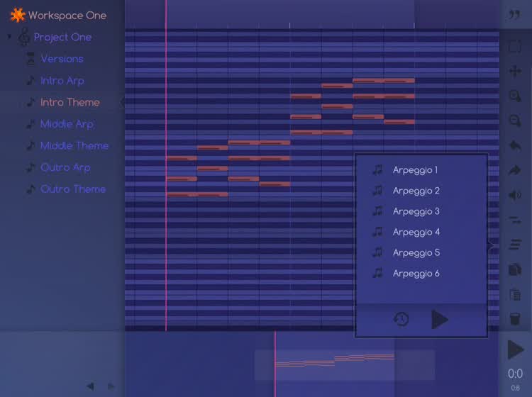Click the treble clef project icon

pyautogui.click(x=23, y=37)
